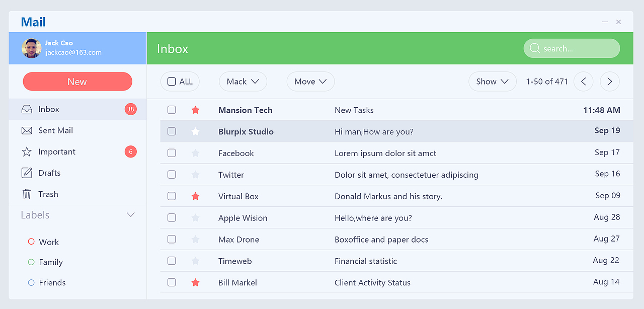The width and height of the screenshot is (644, 309).
Task: Select the red Work label circle
Action: tap(31, 242)
